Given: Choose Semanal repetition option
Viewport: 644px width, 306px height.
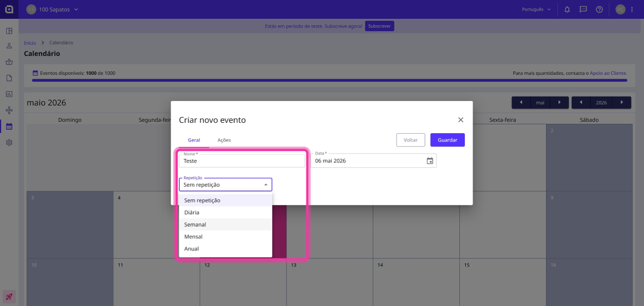Looking at the screenshot, I should coord(225,224).
